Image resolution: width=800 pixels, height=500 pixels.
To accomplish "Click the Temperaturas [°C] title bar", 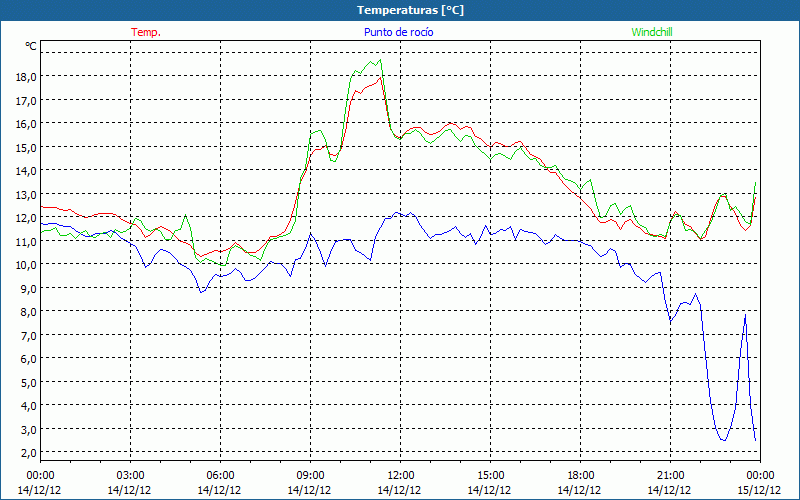I will point(400,10).
